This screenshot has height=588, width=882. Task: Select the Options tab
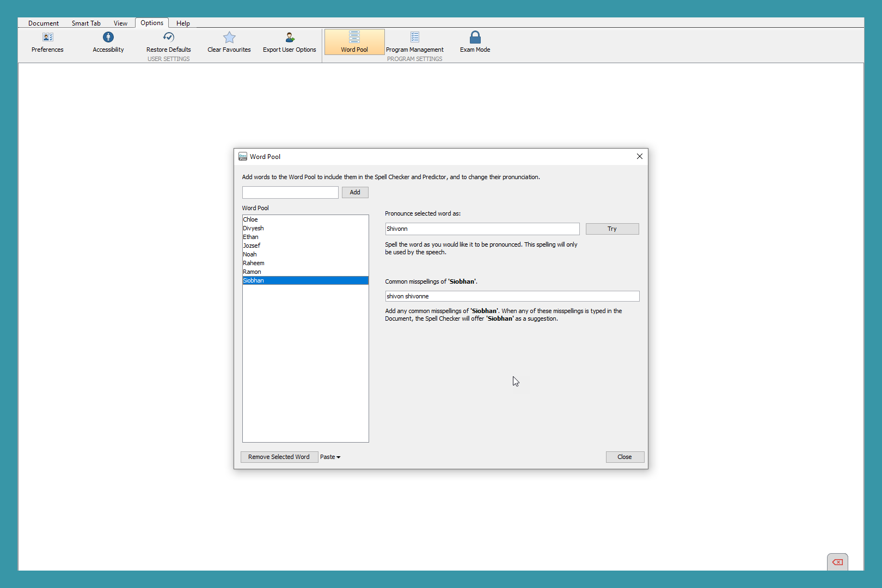152,23
